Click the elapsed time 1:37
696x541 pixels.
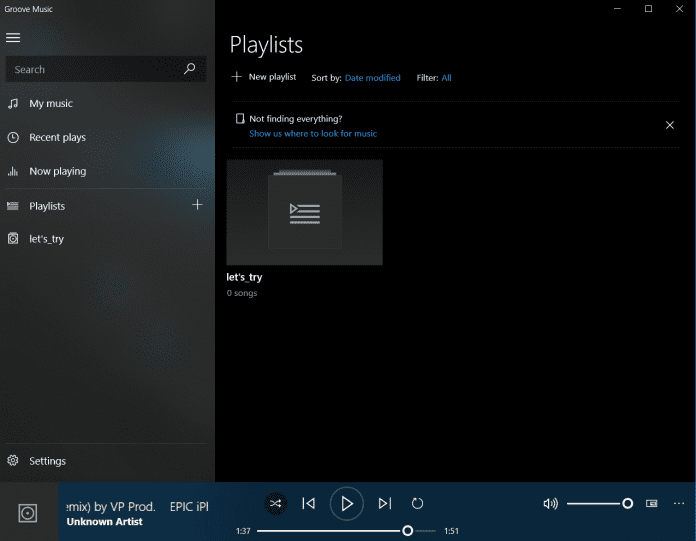point(243,531)
